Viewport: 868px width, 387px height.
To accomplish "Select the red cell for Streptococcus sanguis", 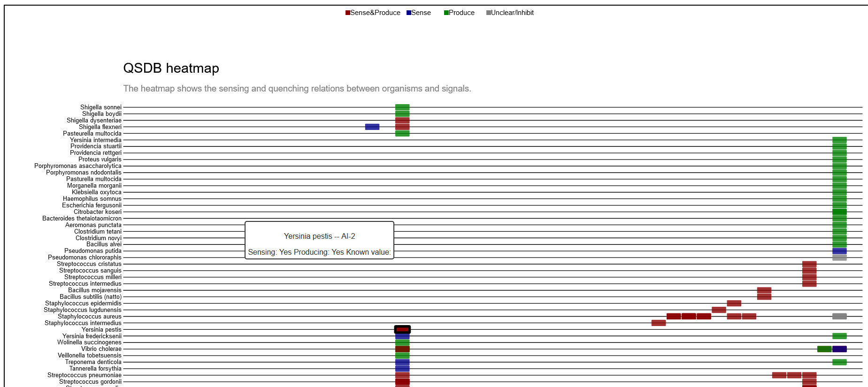I will 809,271.
